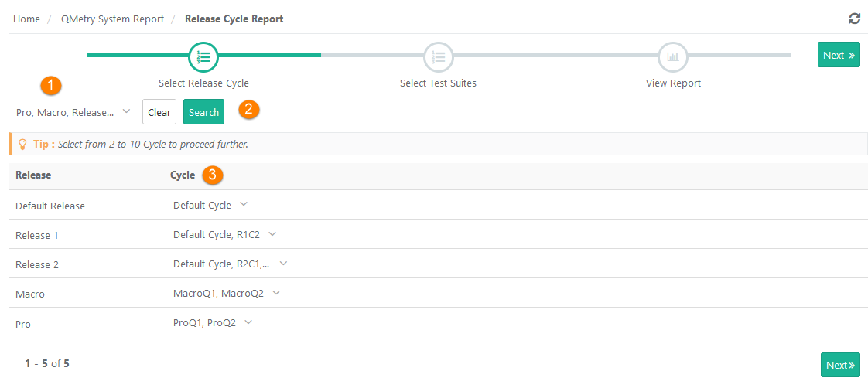The width and height of the screenshot is (868, 388).
Task: Click orange callout marker number 3
Action: coord(213,175)
